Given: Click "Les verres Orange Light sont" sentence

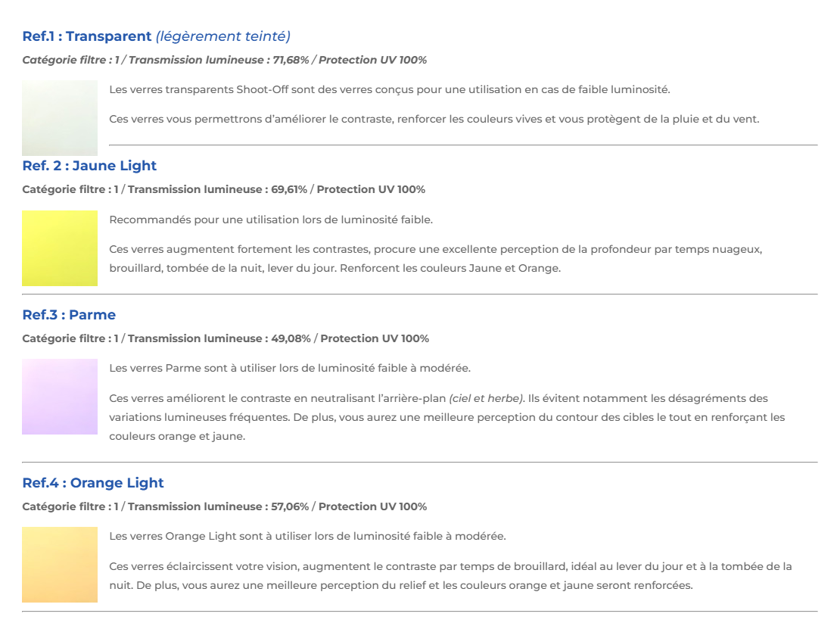Looking at the screenshot, I should pyautogui.click(x=307, y=536).
